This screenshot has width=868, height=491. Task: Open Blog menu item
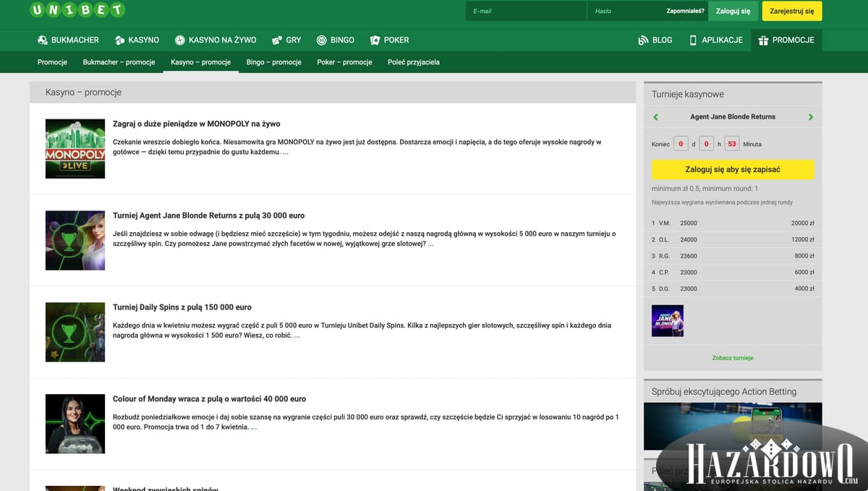[662, 40]
